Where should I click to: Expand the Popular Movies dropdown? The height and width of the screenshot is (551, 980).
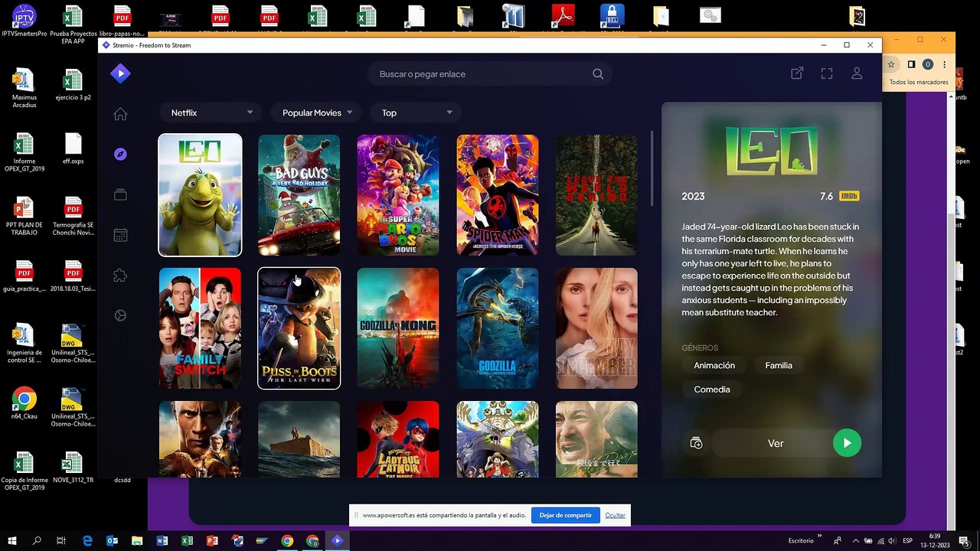[316, 112]
